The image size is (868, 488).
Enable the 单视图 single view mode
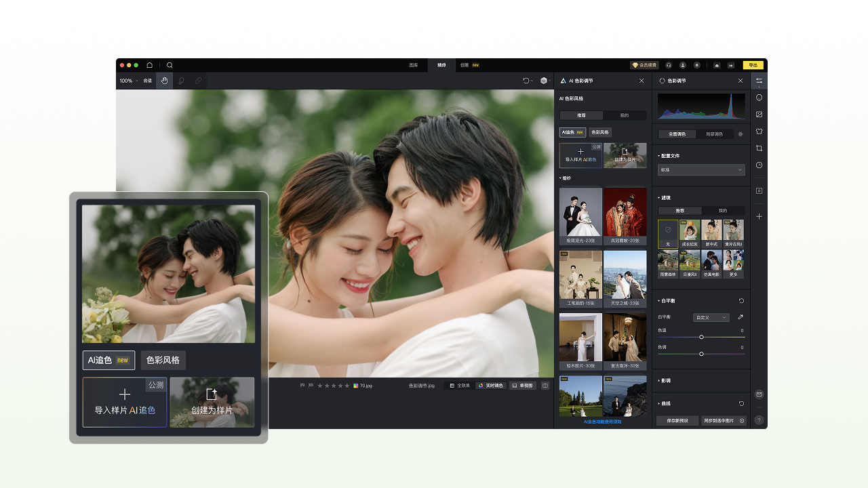(522, 386)
